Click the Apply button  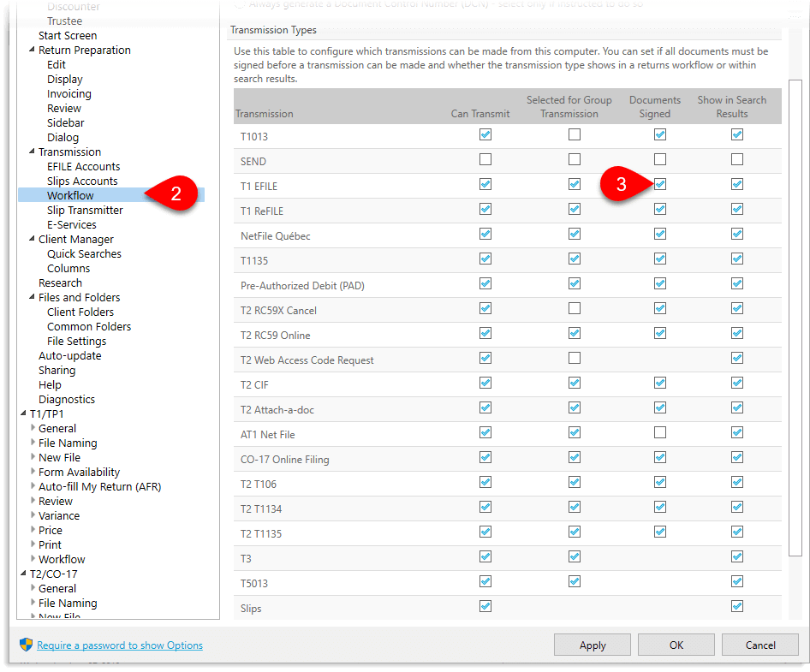(592, 645)
